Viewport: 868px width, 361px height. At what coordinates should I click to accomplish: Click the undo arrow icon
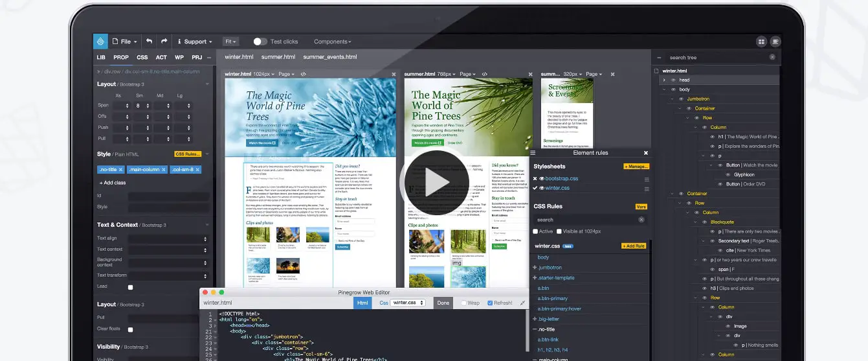point(149,41)
